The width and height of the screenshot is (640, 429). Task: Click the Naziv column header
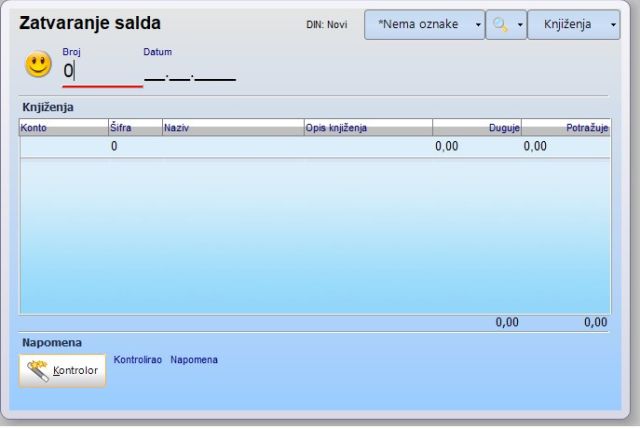232,128
